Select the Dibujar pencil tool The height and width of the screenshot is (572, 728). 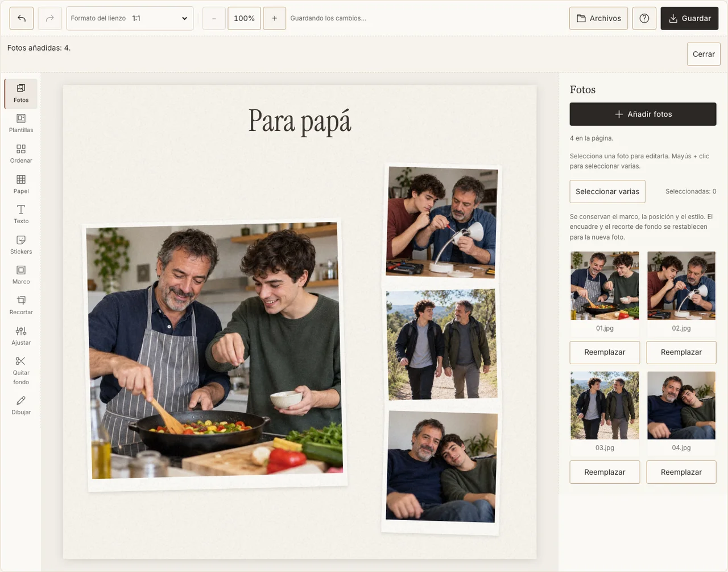(x=21, y=405)
